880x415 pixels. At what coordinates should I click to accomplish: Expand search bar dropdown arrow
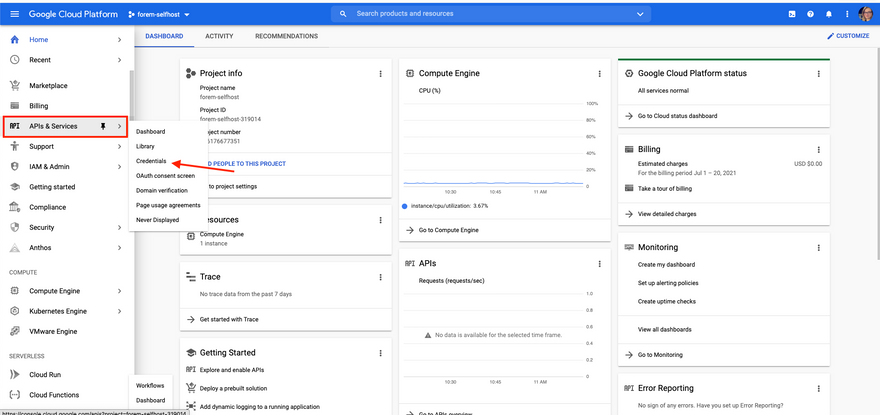pyautogui.click(x=640, y=14)
